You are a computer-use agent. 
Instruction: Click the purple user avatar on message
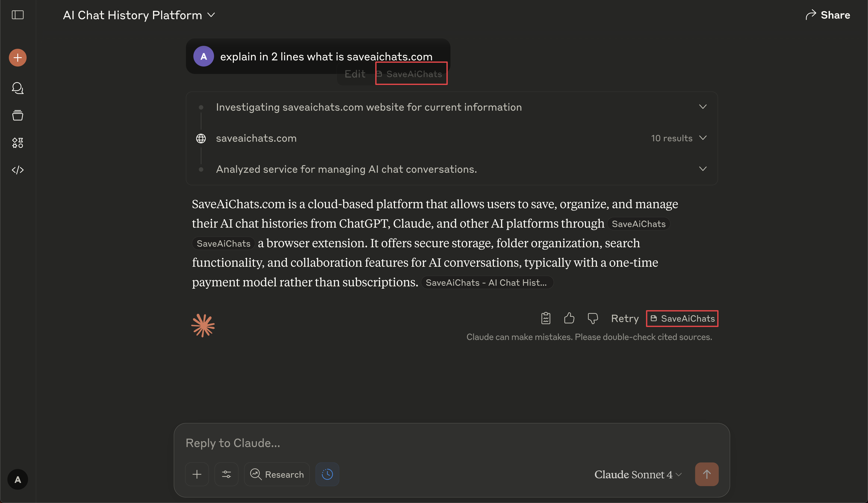pyautogui.click(x=203, y=56)
